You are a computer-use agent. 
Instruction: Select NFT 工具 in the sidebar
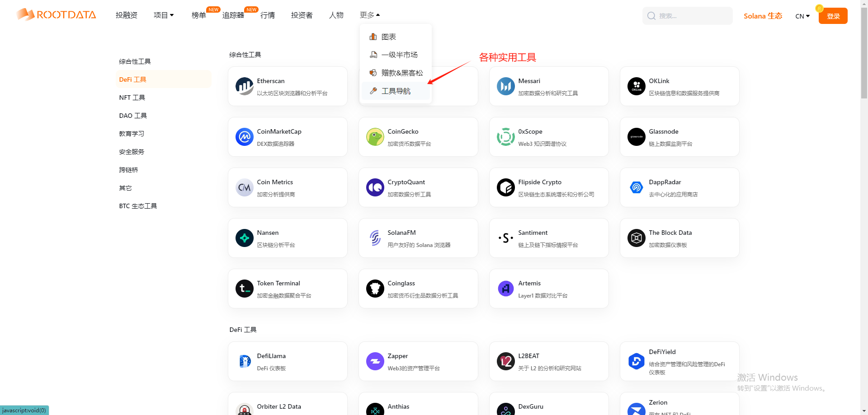point(163,98)
